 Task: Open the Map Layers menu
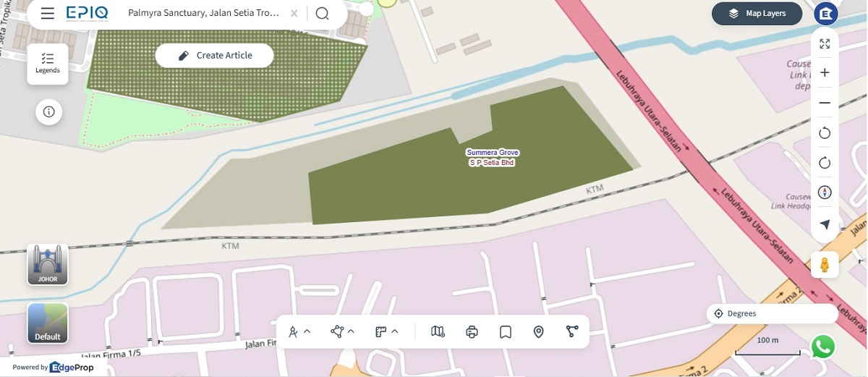pyautogui.click(x=757, y=13)
